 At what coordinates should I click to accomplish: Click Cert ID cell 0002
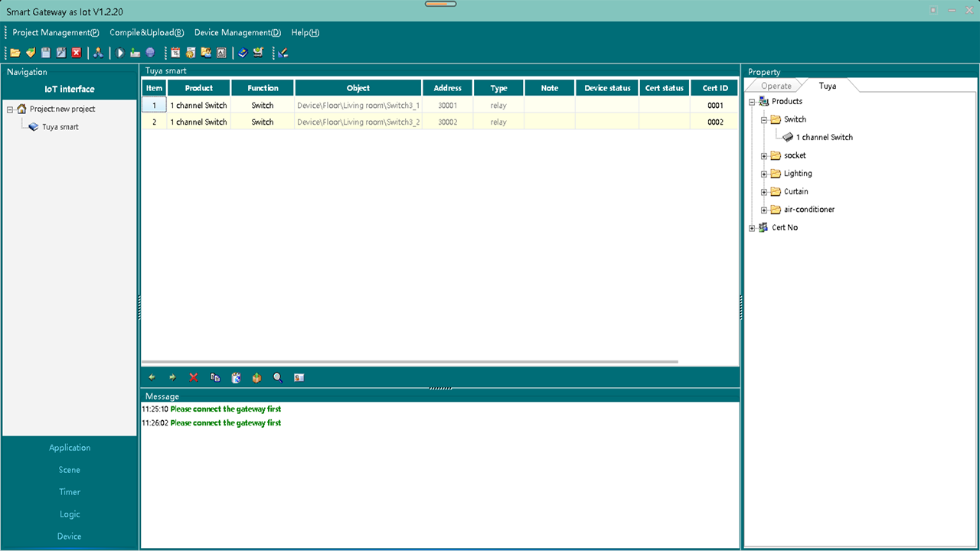tap(715, 122)
